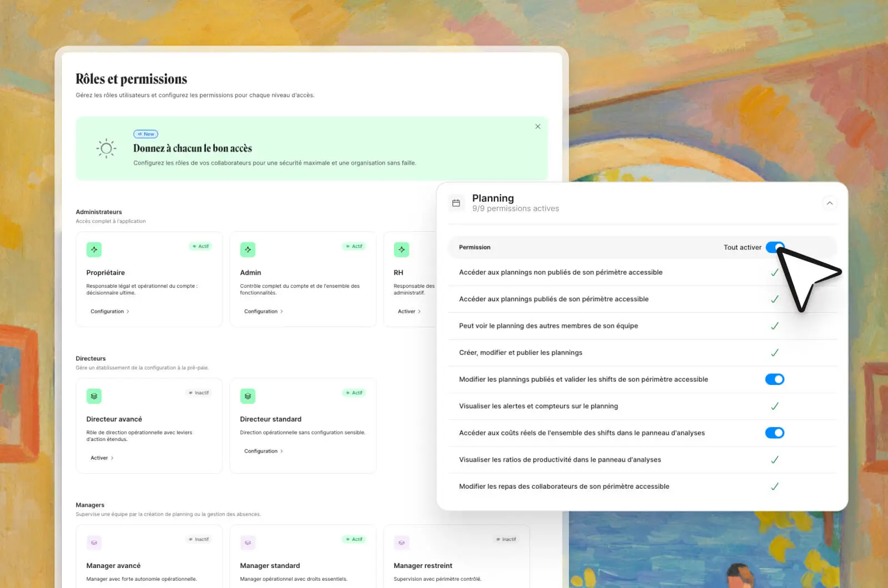The image size is (888, 588).
Task: Click the 'Manager standard' card title
Action: point(270,566)
